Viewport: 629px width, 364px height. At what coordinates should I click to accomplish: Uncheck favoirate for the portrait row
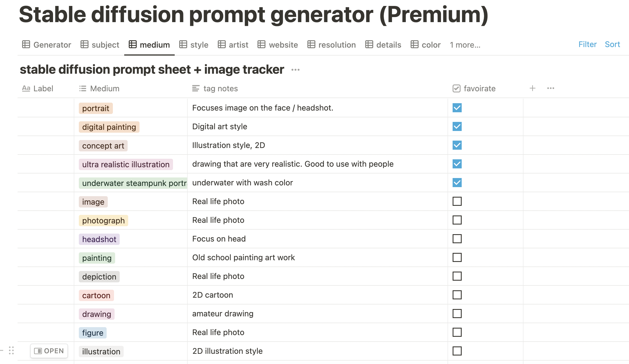point(457,108)
